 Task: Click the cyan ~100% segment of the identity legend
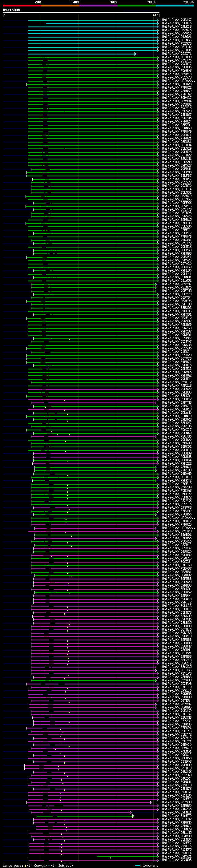point(175,6)
